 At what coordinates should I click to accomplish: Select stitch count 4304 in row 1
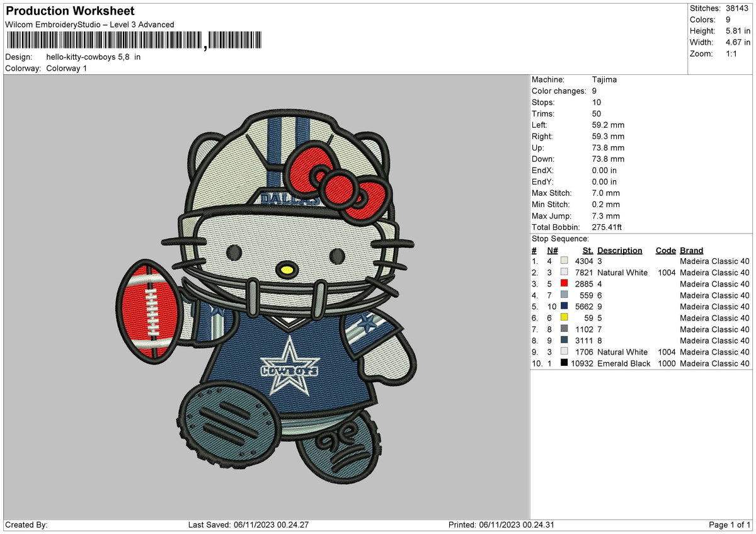(x=584, y=261)
